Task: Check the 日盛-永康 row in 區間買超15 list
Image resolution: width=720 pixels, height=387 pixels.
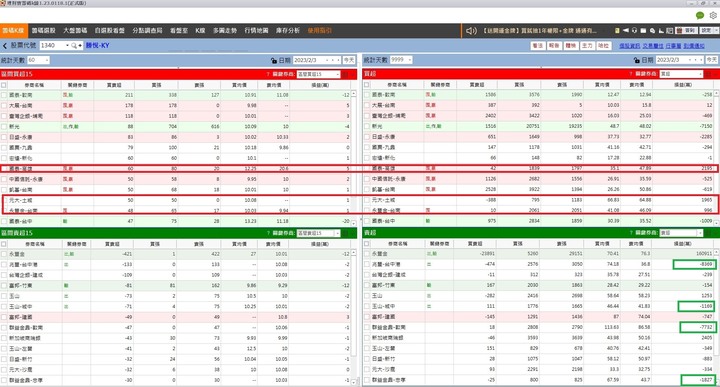Action: pos(4,137)
